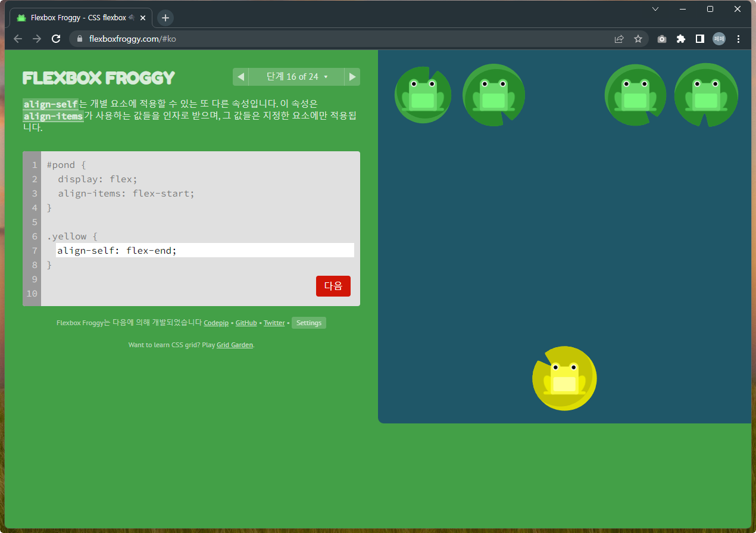The image size is (756, 533).
Task: Click the share page icon in address bar
Action: [619, 39]
